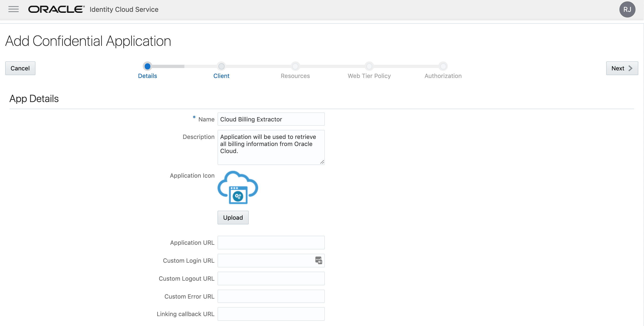Click the Application URL label
Viewport: 644px width, 326px height.
click(192, 243)
